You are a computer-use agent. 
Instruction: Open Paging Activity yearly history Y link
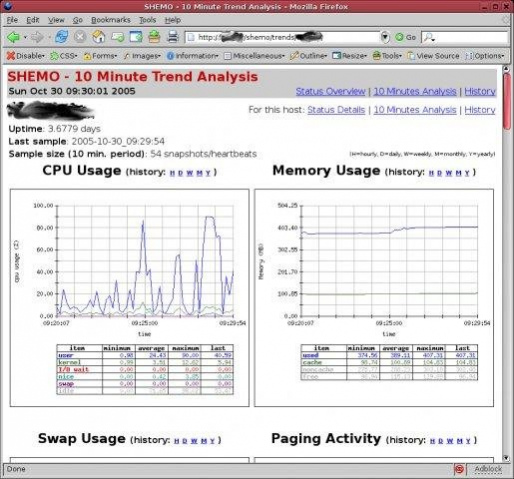(x=468, y=441)
